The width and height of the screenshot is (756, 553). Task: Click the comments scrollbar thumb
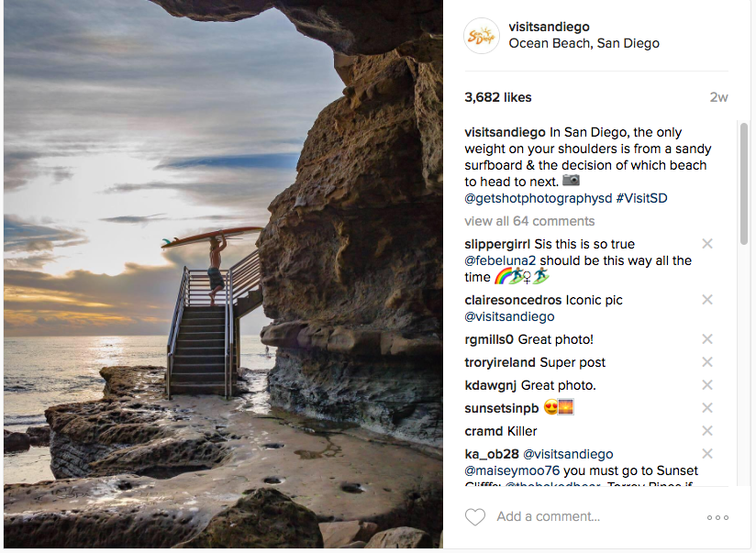pos(743,184)
